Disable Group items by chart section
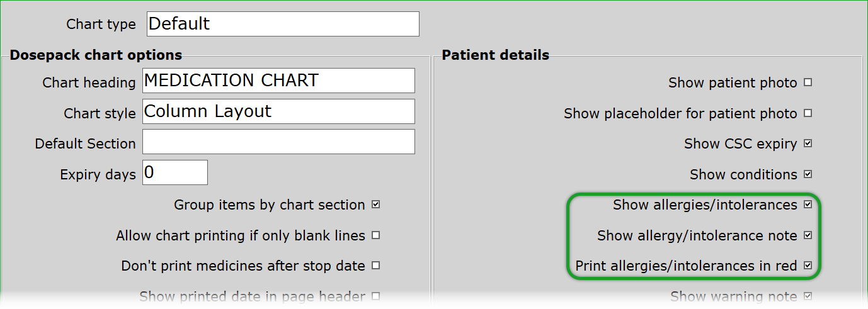This screenshot has width=868, height=309. (x=376, y=205)
